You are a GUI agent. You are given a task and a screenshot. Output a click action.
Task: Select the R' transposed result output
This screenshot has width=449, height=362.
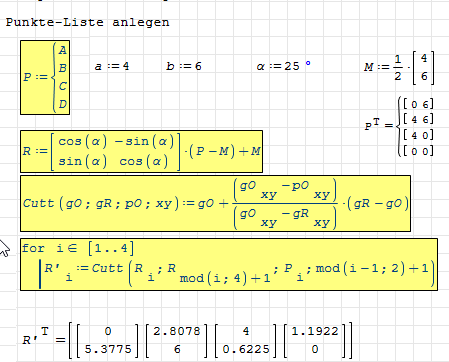(187, 340)
